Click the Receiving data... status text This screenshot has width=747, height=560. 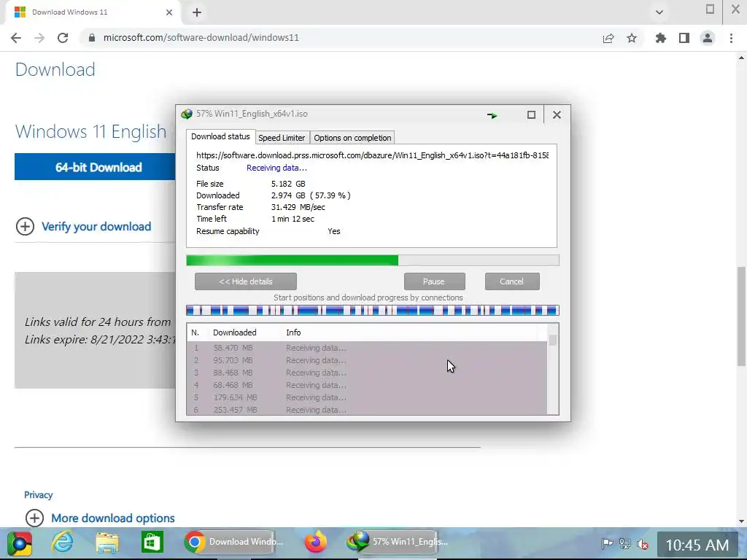(x=276, y=168)
